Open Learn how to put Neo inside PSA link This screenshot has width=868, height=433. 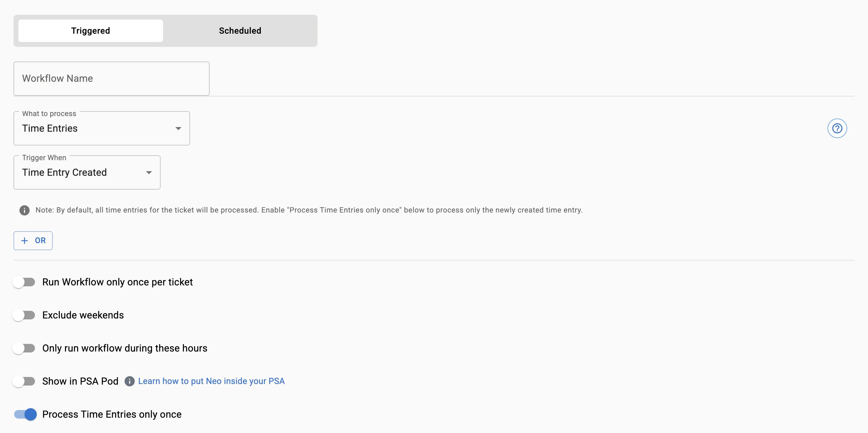[211, 381]
